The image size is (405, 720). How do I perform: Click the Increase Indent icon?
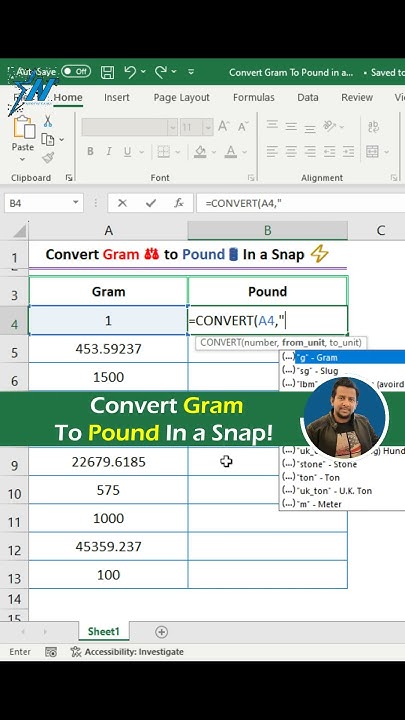tap(348, 151)
